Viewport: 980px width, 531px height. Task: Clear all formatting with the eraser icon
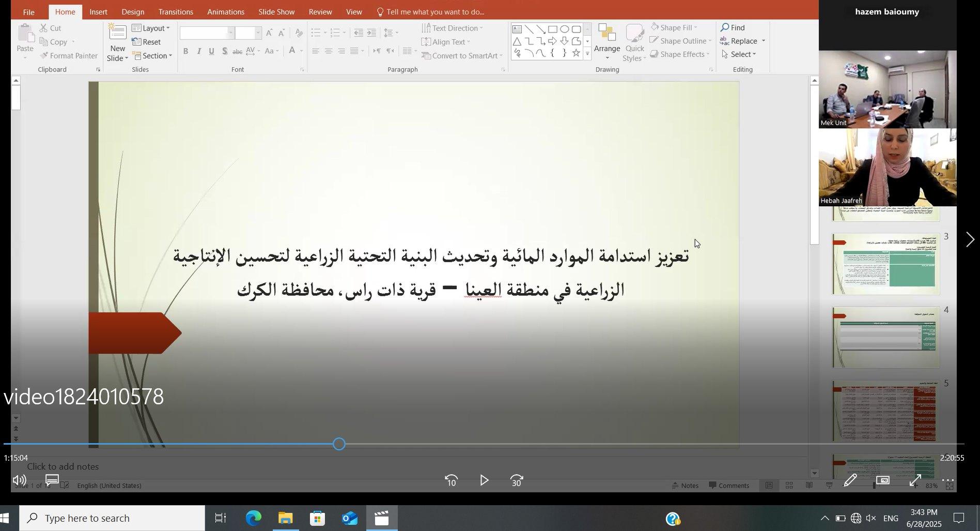(x=299, y=33)
